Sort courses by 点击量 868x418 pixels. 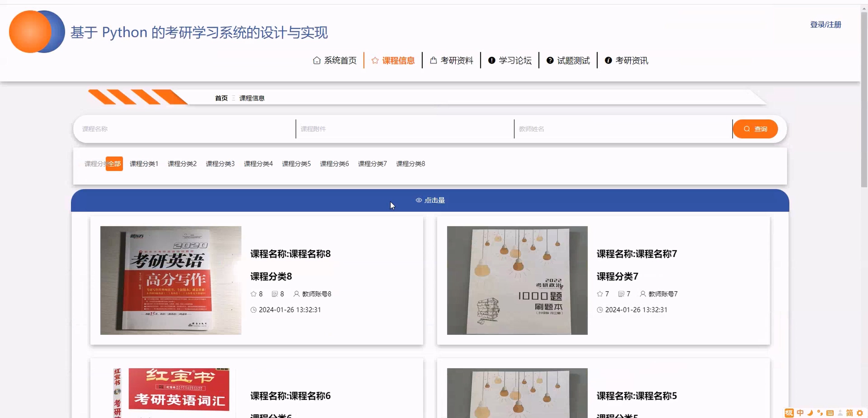point(430,200)
